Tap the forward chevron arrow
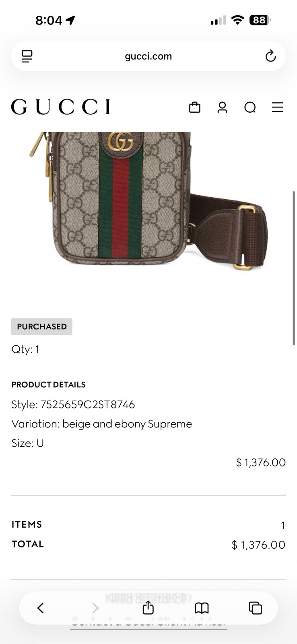The height and width of the screenshot is (644, 297). pyautogui.click(x=95, y=608)
